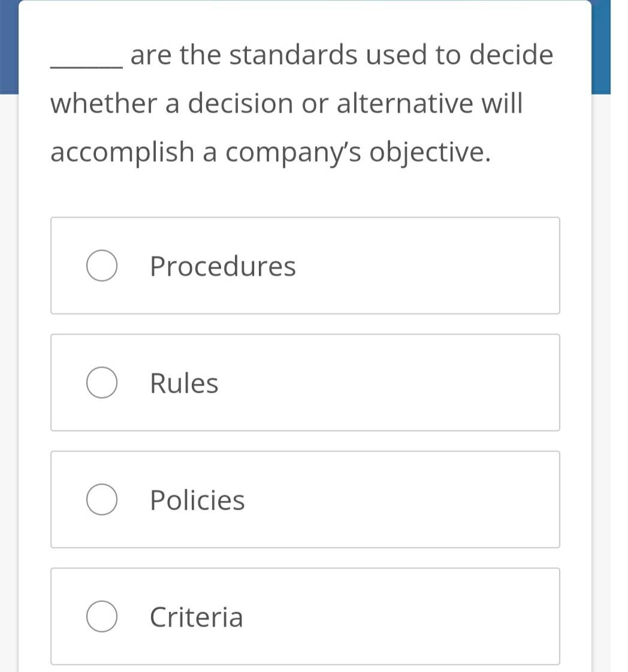The width and height of the screenshot is (628, 672).
Task: Click the Criteria answer option
Action: pyautogui.click(x=306, y=615)
